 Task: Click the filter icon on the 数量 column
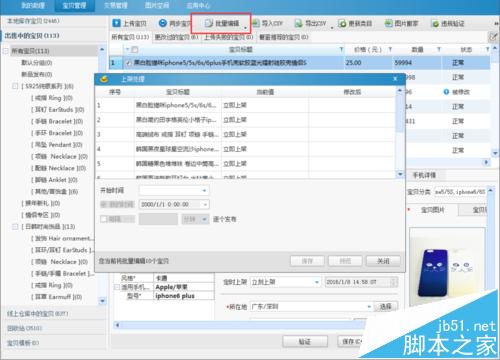(x=439, y=50)
